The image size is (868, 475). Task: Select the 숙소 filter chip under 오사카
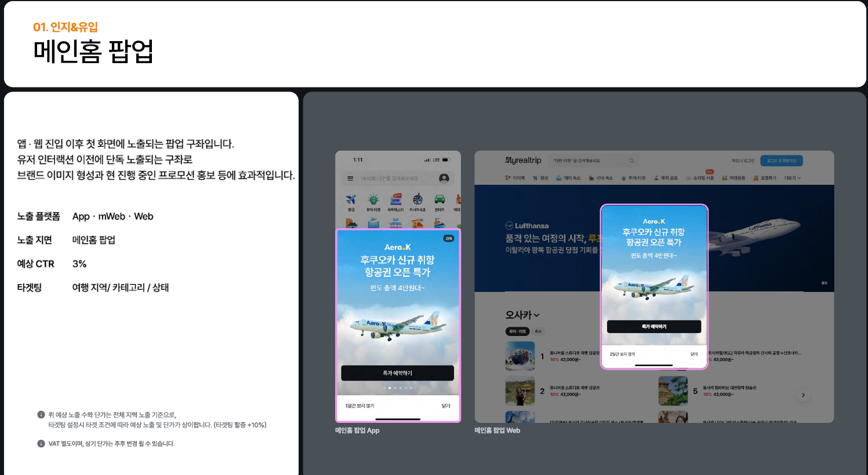(x=538, y=331)
